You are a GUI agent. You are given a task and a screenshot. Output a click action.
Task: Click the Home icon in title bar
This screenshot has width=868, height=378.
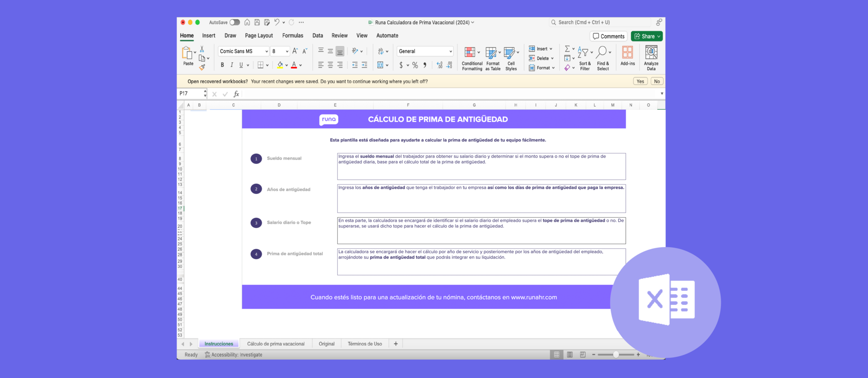pos(247,22)
